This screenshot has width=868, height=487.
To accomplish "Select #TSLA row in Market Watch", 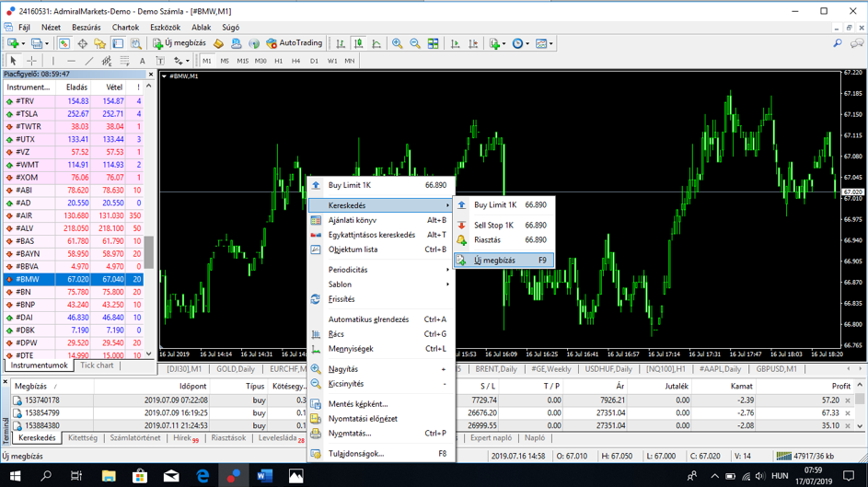I will 74,114.
